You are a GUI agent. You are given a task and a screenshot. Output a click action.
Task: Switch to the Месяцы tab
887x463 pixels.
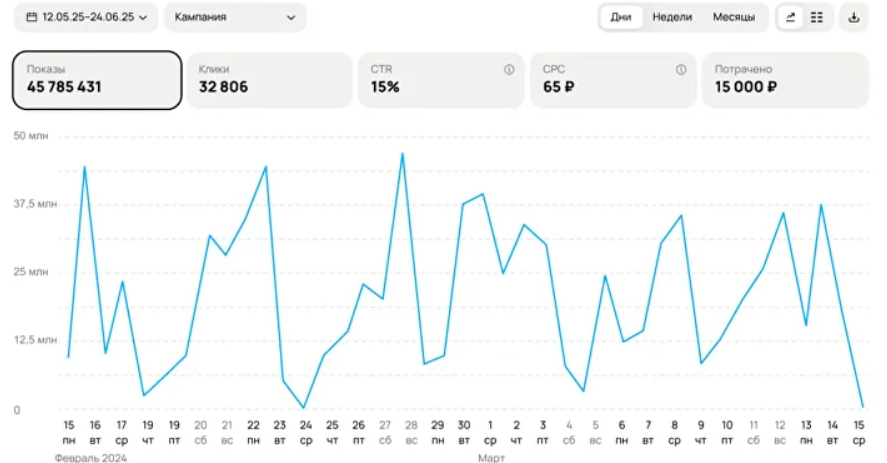(734, 17)
